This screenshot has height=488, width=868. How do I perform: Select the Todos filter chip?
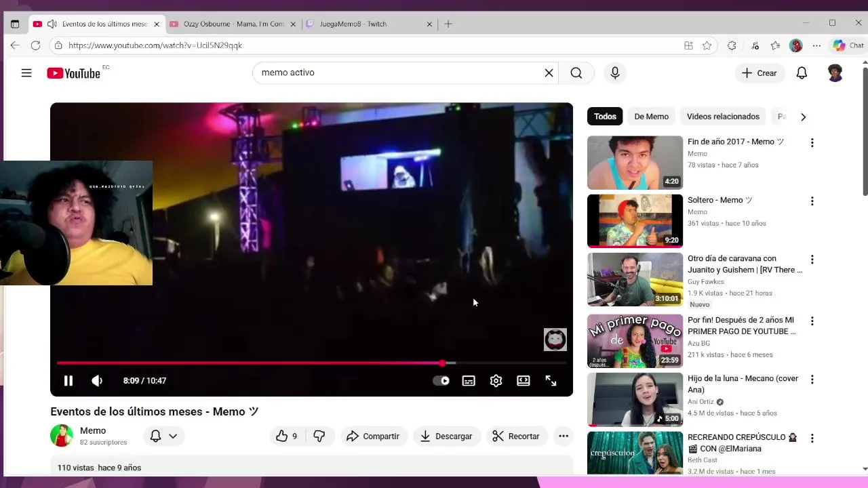pyautogui.click(x=605, y=117)
